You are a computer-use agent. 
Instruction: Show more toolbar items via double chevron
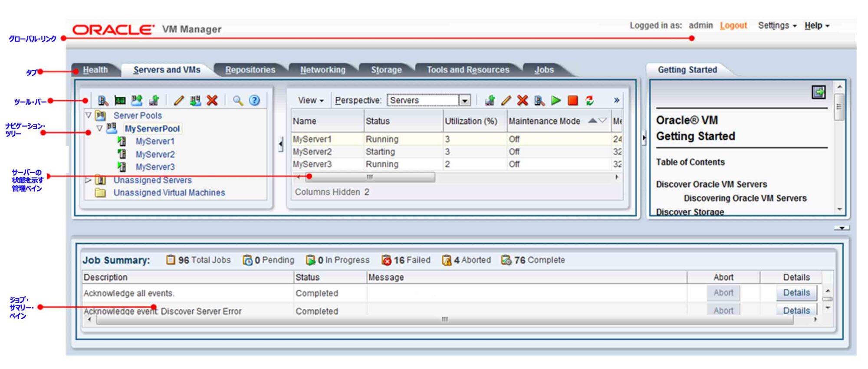pyautogui.click(x=616, y=101)
